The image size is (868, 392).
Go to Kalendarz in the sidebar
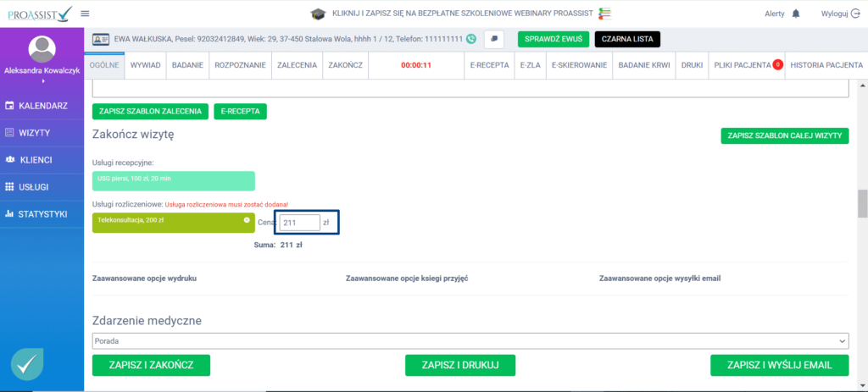point(42,106)
